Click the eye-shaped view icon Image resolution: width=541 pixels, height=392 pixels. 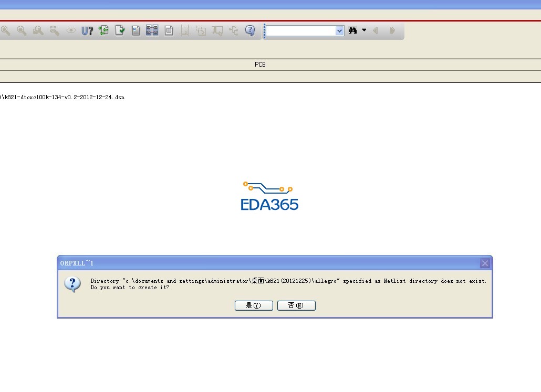pyautogui.click(x=71, y=30)
